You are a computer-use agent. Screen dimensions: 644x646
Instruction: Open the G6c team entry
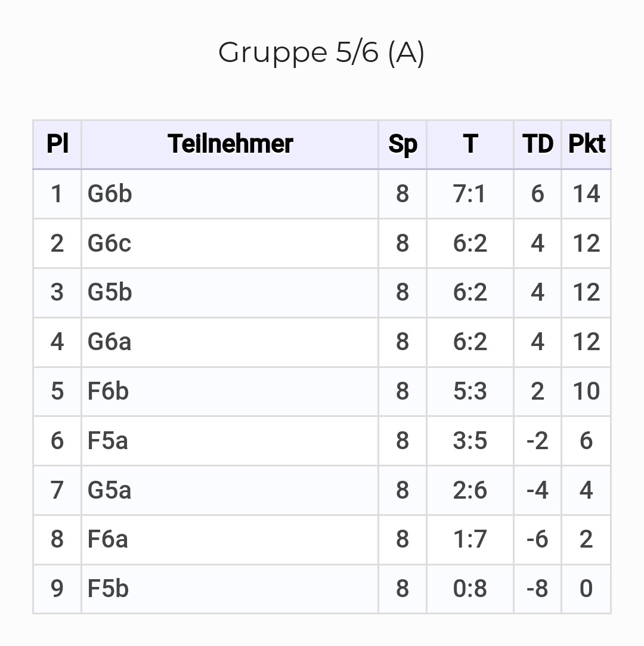point(109,243)
